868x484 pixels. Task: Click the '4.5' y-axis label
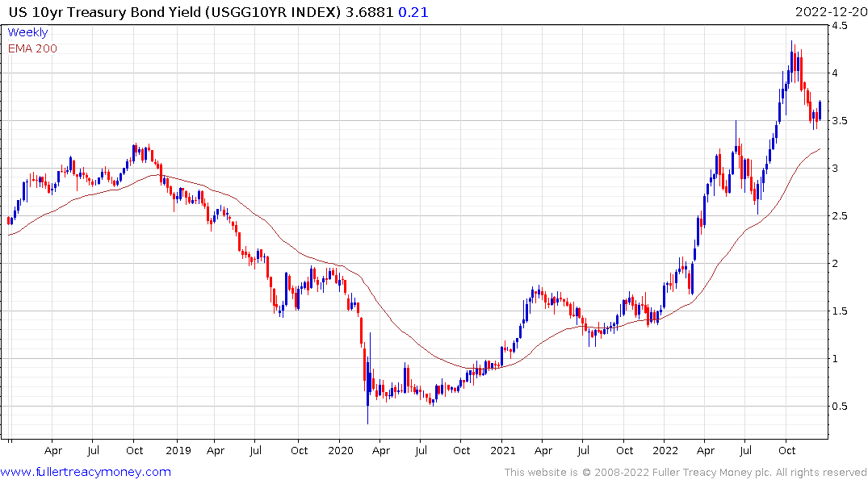[x=840, y=26]
